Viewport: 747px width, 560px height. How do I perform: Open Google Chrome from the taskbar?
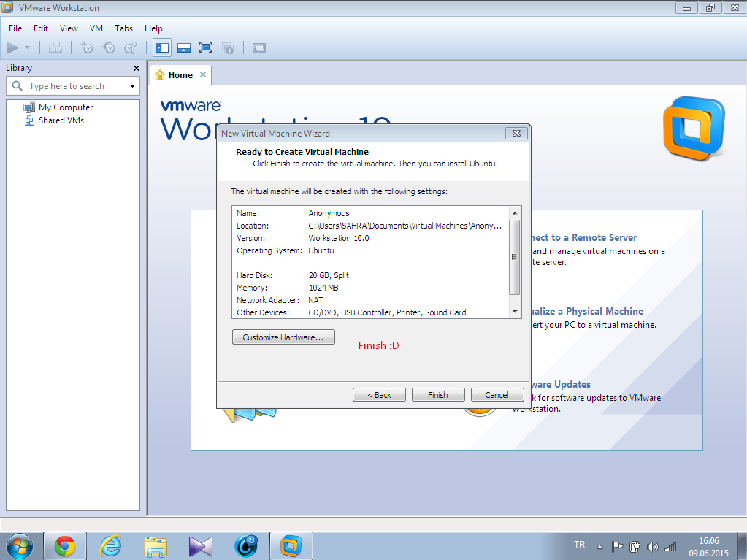(65, 546)
